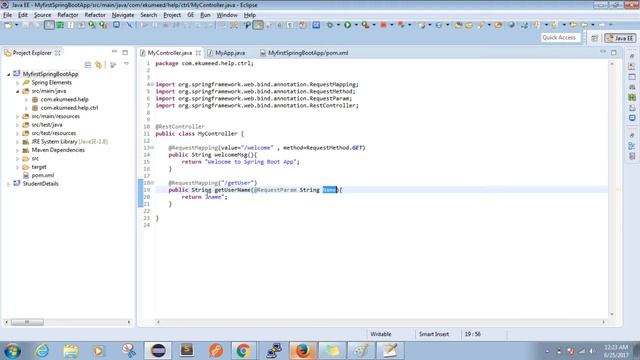Select src/test/resources in Project Explorer
The width and height of the screenshot is (640, 360).
(x=53, y=133)
